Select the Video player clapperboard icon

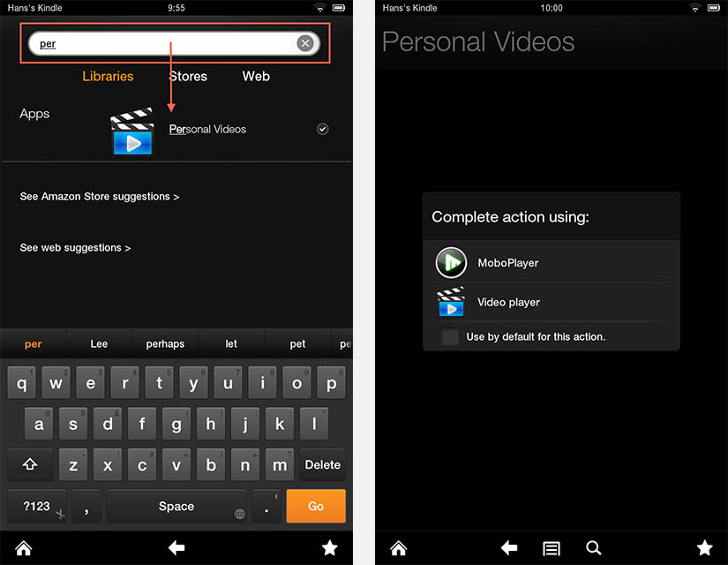[x=450, y=302]
